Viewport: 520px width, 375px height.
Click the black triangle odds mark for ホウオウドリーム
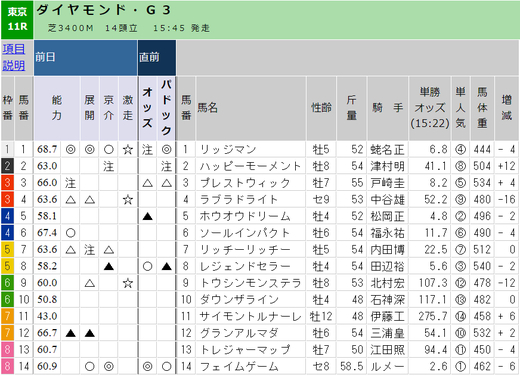click(147, 216)
